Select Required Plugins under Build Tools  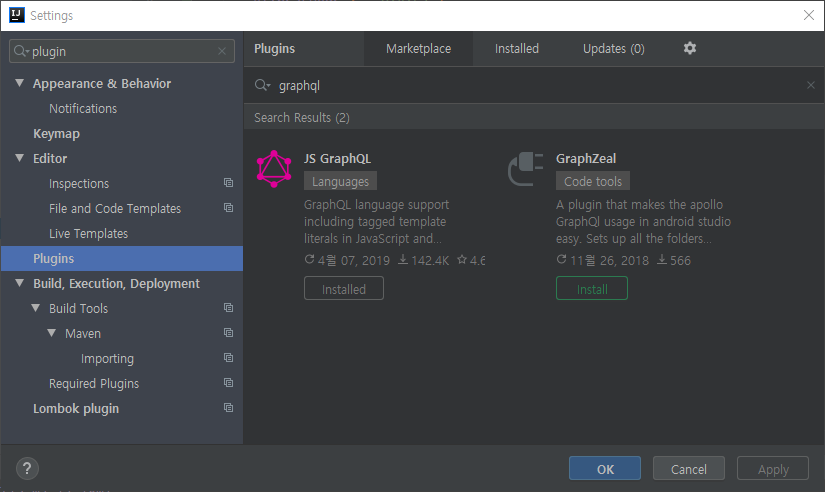point(94,384)
